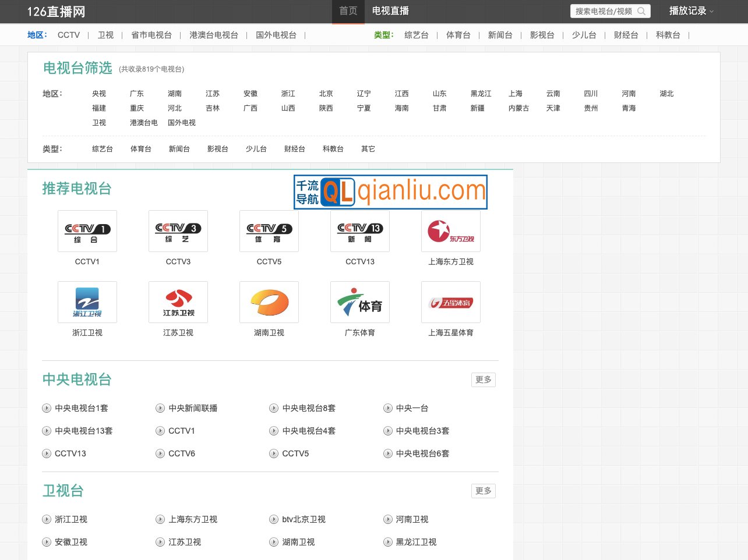
Task: Select the 湖南卫视 channel logo
Action: [x=269, y=302]
